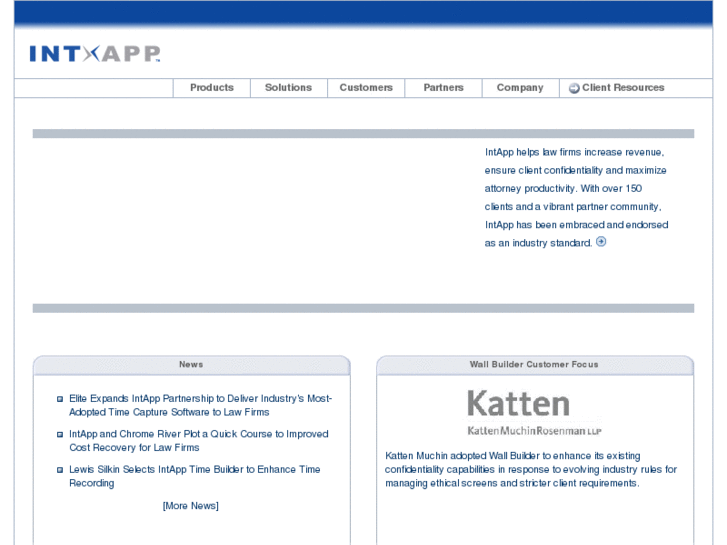The width and height of the screenshot is (727, 545).
Task: Open the Partners menu
Action: [x=443, y=88]
